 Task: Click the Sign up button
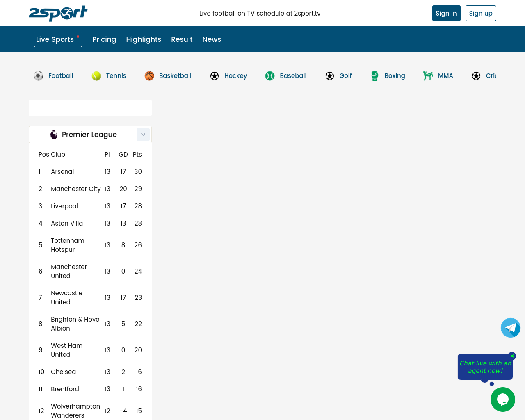[x=481, y=13]
